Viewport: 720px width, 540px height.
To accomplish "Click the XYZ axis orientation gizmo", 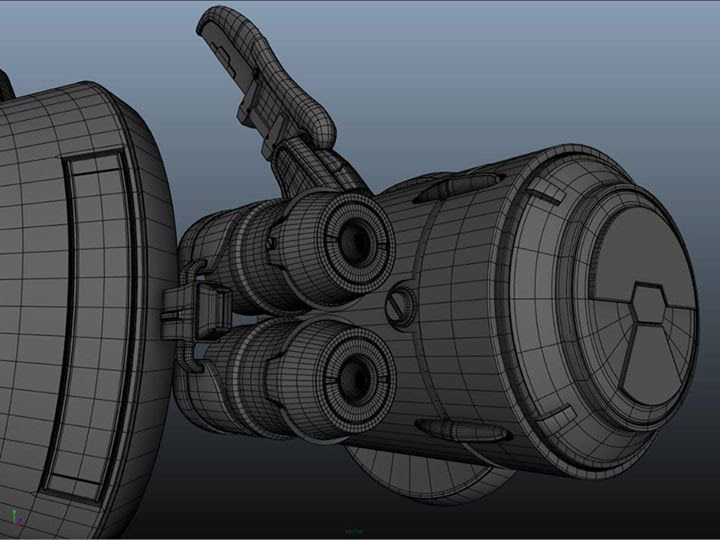I will tap(18, 517).
